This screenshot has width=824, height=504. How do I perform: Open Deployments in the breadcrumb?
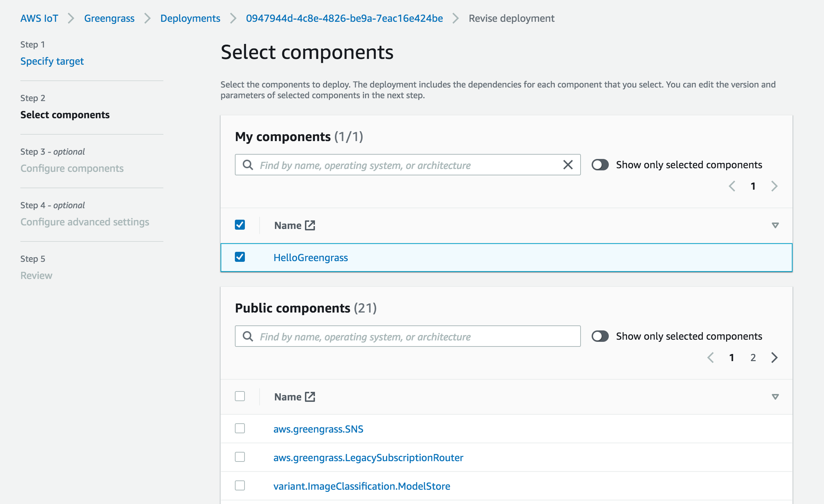(190, 18)
